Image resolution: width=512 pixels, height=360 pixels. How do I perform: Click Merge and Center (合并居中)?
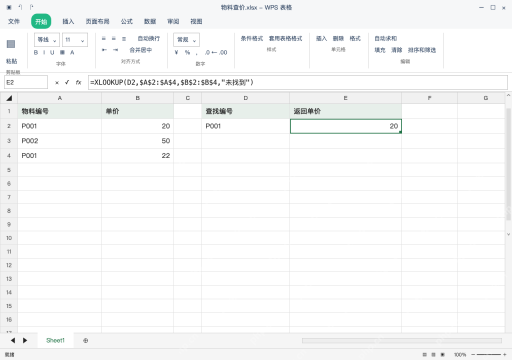pyautogui.click(x=141, y=50)
